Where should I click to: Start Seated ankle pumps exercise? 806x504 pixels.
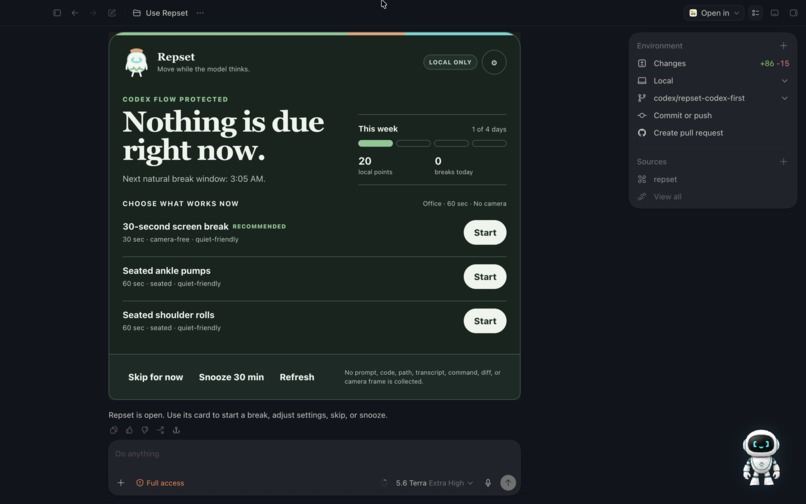(485, 277)
